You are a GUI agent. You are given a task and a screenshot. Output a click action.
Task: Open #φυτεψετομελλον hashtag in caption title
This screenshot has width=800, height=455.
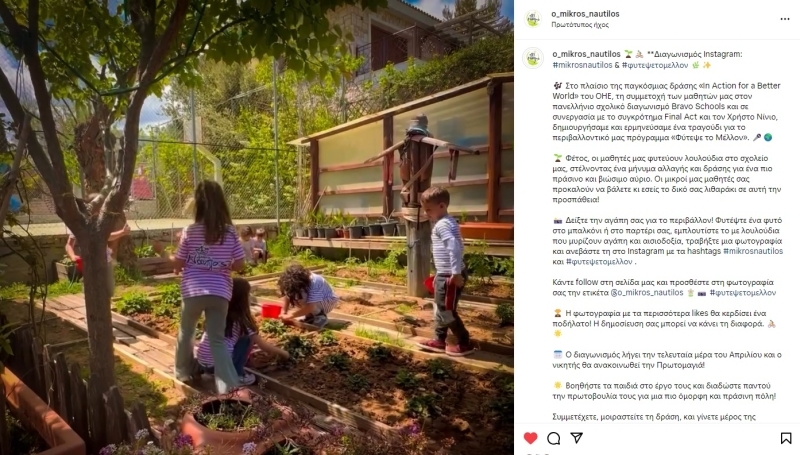click(x=655, y=65)
